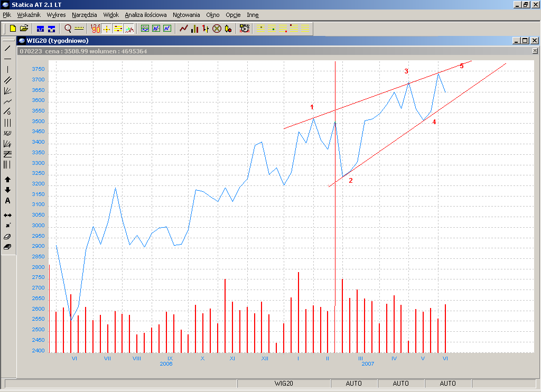Viewport: 541px width, 392px height.
Task: Open a file with folder icon
Action: point(24,29)
